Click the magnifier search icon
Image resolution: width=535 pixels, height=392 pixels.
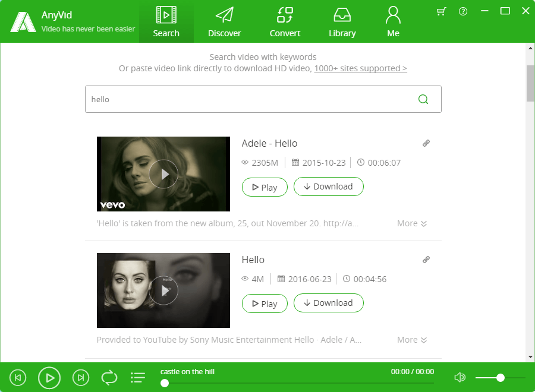[423, 99]
